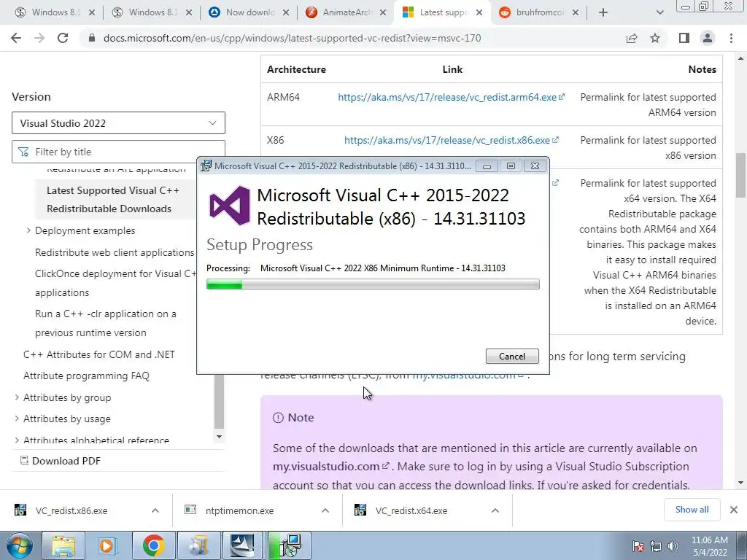Open the Visual Studio 2022 version dropdown
The width and height of the screenshot is (747, 560).
coord(118,122)
